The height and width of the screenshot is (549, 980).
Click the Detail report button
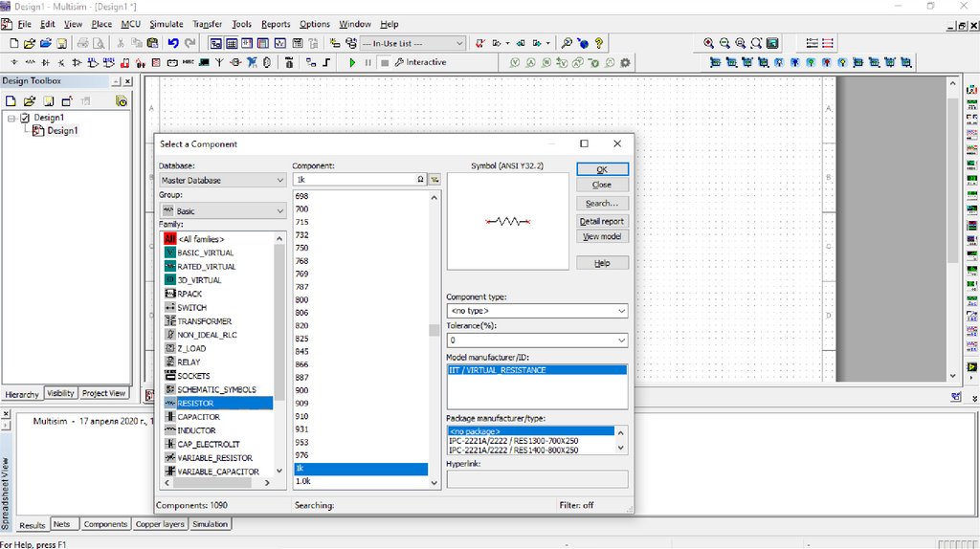602,221
